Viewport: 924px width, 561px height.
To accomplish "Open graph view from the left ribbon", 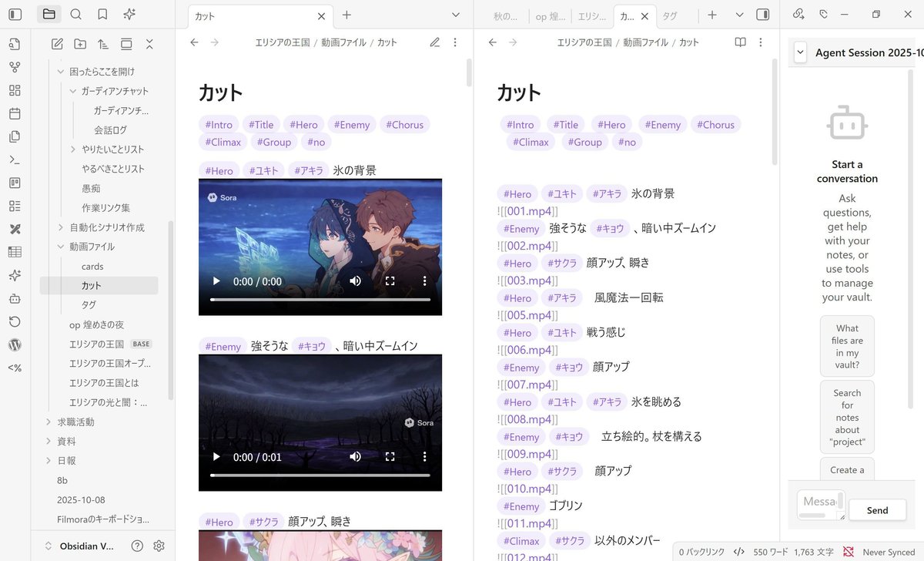I will click(x=15, y=67).
